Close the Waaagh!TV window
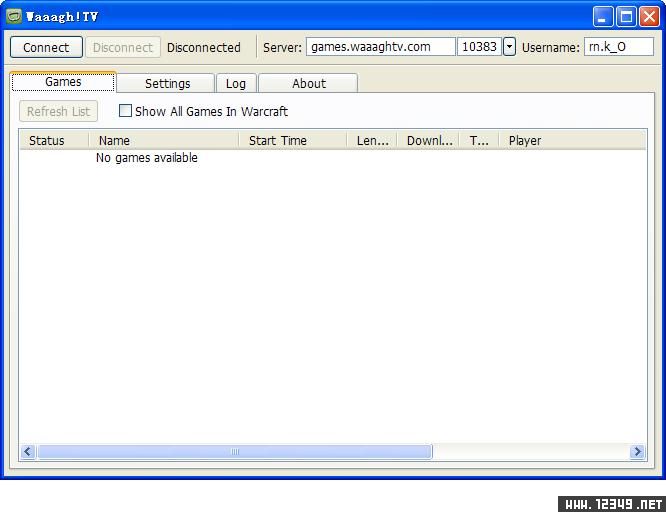Viewport: 666px width, 512px height. 649,17
